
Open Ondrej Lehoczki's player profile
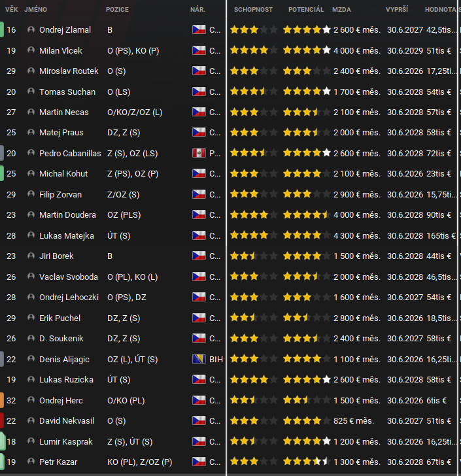point(69,297)
